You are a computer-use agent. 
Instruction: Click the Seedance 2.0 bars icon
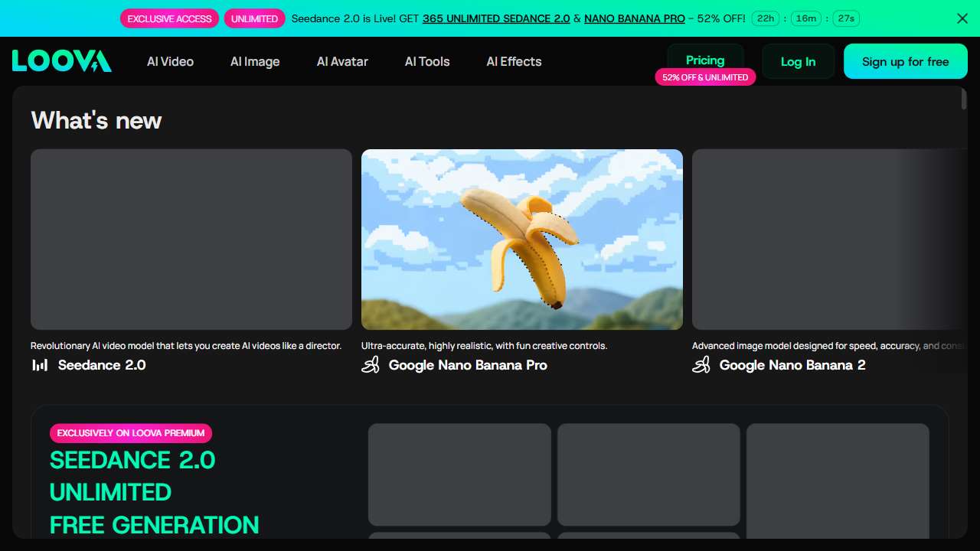pos(40,365)
